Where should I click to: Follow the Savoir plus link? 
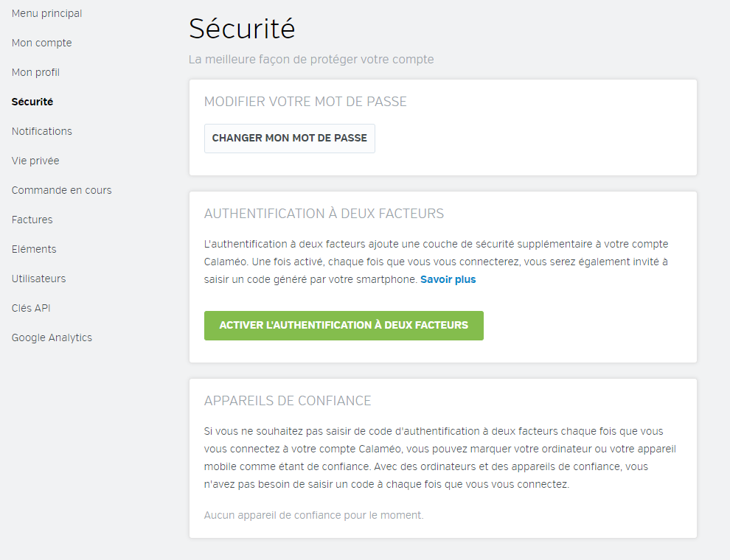[448, 279]
